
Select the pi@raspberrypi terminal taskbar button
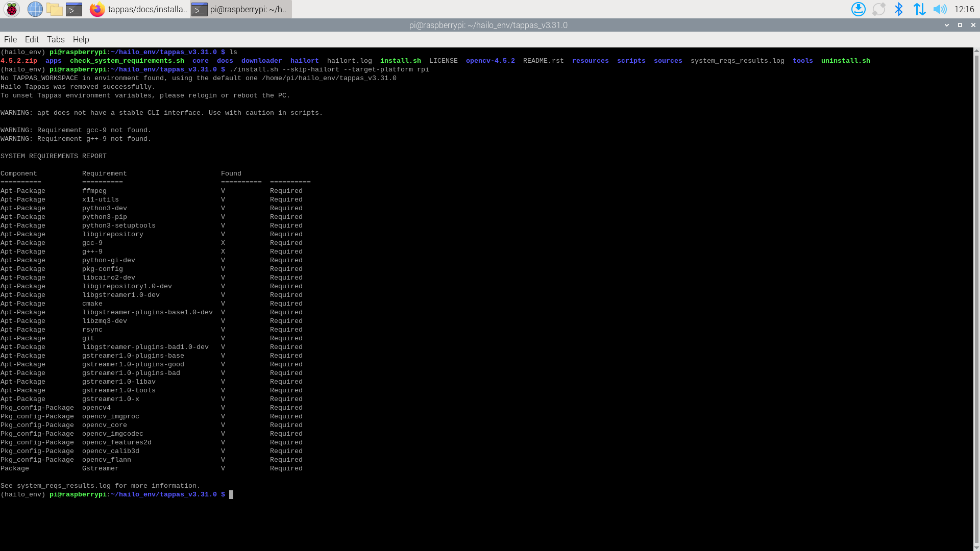click(241, 9)
